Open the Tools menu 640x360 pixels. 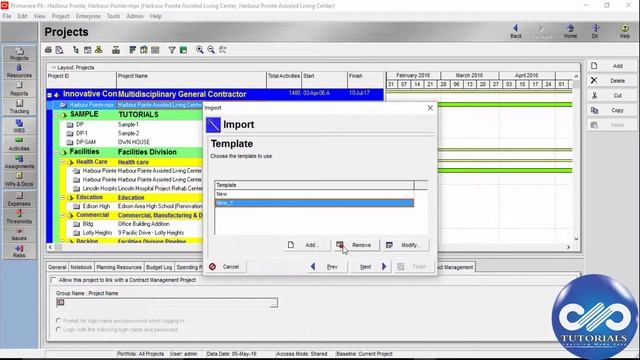[x=113, y=16]
